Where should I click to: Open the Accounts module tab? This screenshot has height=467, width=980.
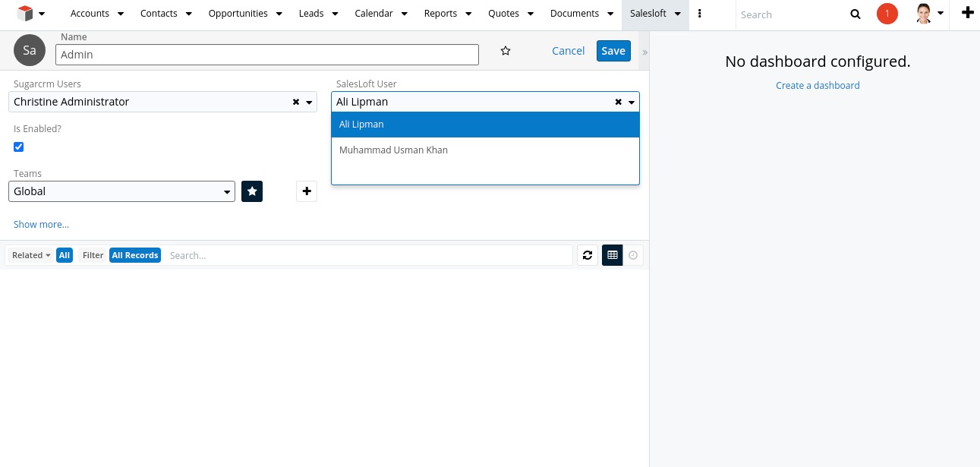pos(90,14)
